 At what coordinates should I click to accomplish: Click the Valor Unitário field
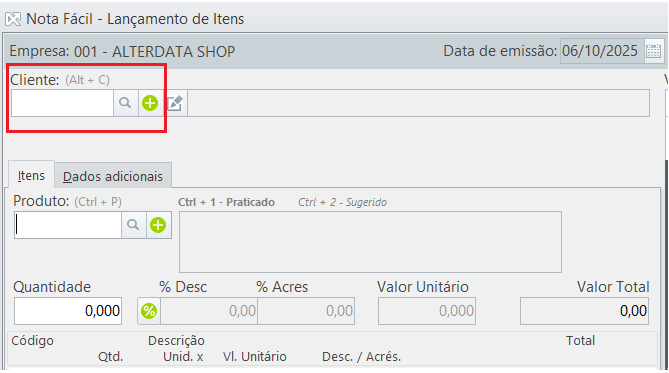click(x=427, y=311)
